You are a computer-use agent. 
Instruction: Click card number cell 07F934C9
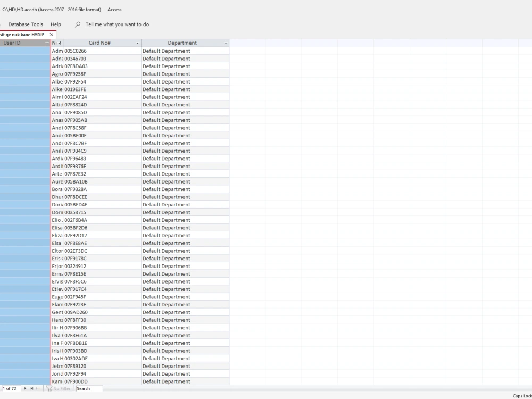point(102,151)
